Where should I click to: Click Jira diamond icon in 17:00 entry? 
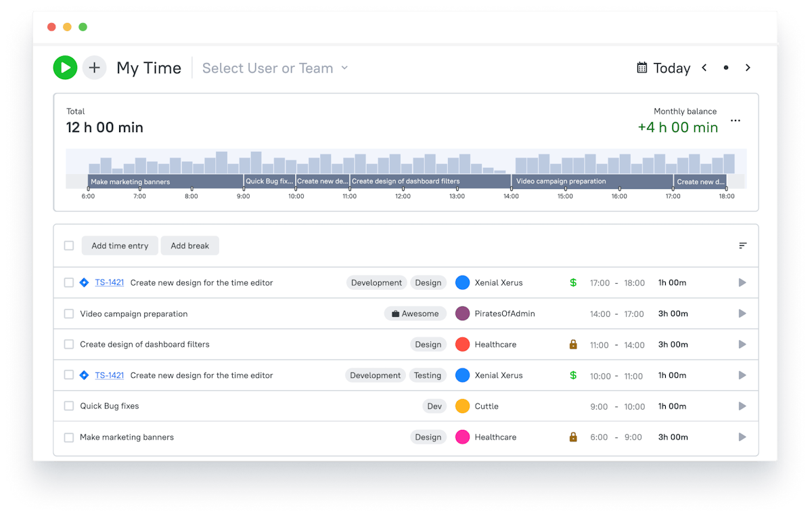pyautogui.click(x=84, y=282)
